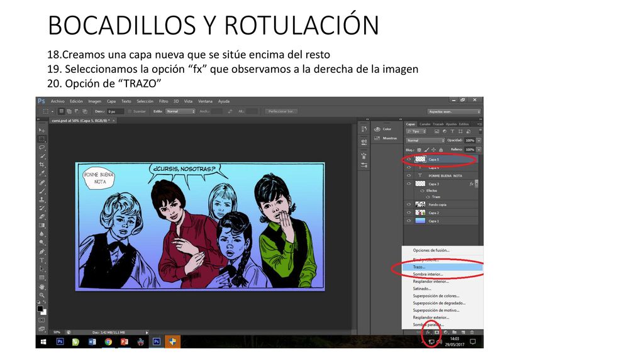Select the Gradient tool

click(42, 226)
